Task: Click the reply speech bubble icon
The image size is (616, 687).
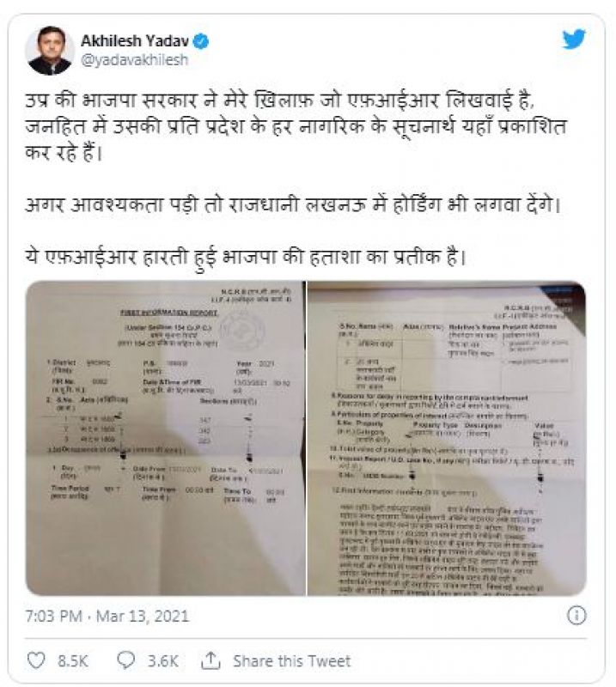Action: pos(126,660)
